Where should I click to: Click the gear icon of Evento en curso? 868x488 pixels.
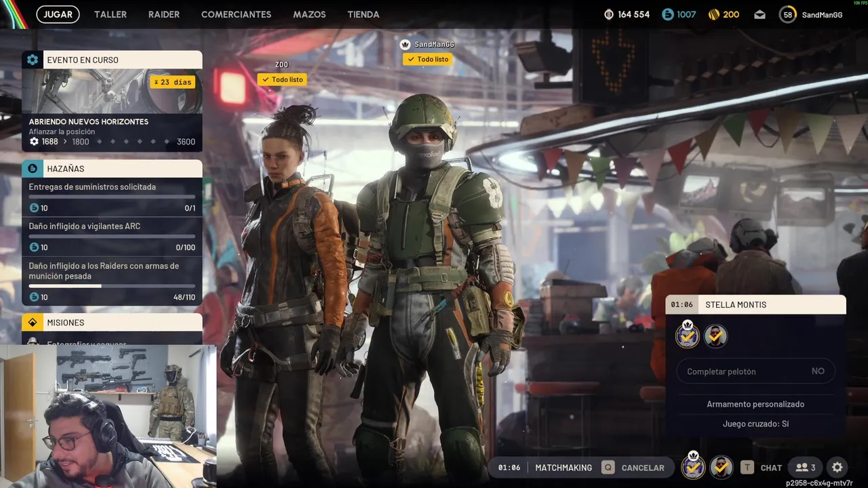33,60
